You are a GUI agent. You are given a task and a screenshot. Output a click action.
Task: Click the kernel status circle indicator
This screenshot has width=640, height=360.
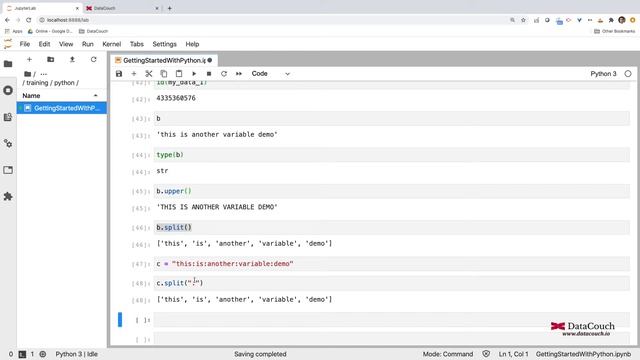point(628,74)
